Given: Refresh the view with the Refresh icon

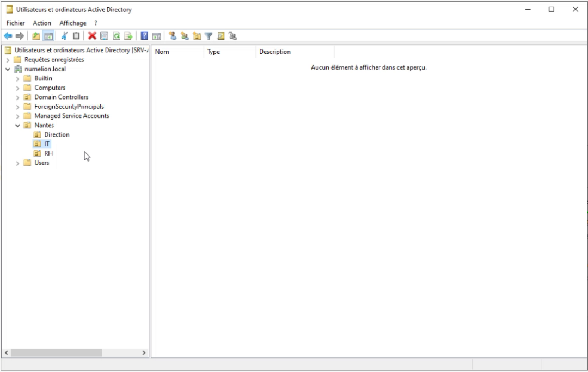Looking at the screenshot, I should [115, 36].
